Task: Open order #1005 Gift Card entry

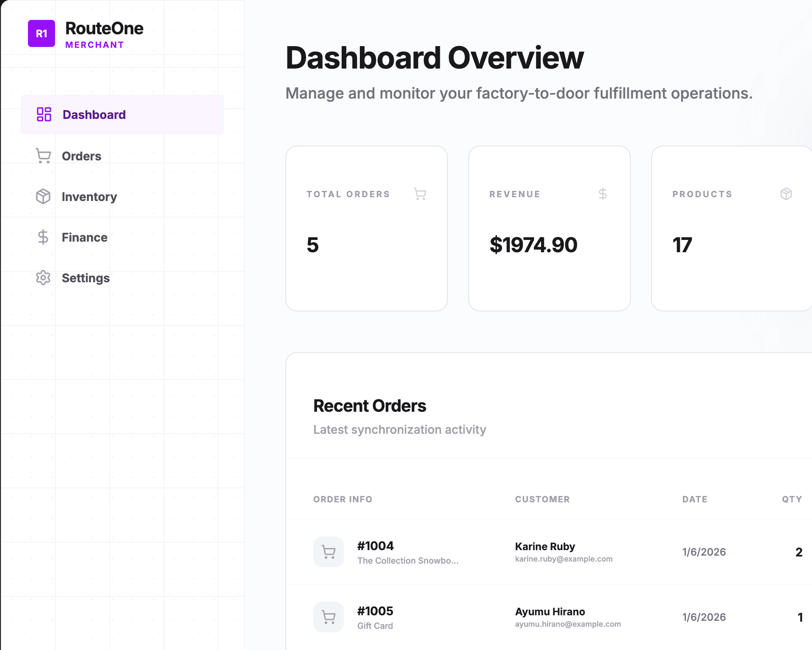Action: click(x=375, y=611)
